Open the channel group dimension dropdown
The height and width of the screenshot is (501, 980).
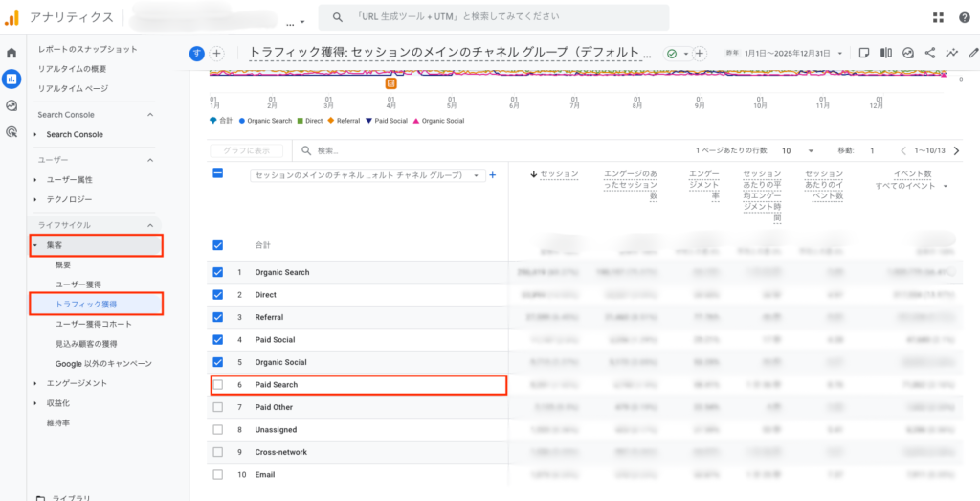click(367, 175)
